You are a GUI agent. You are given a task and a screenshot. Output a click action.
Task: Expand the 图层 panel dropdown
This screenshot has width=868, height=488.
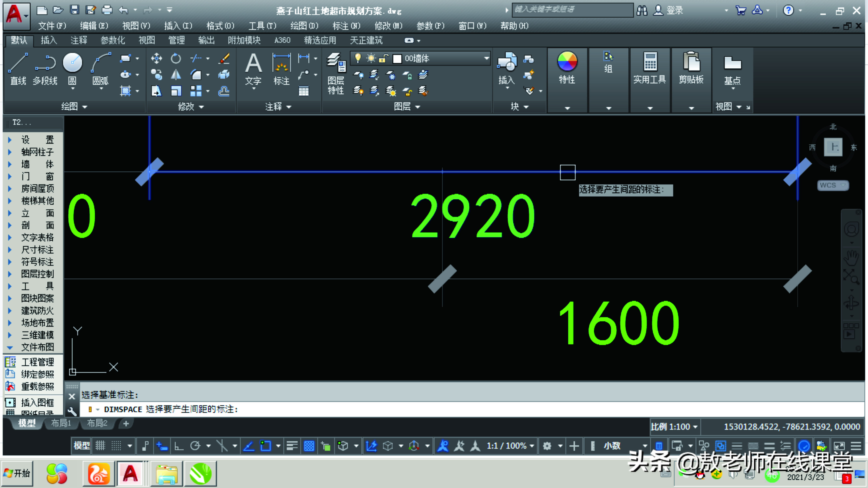pos(407,107)
